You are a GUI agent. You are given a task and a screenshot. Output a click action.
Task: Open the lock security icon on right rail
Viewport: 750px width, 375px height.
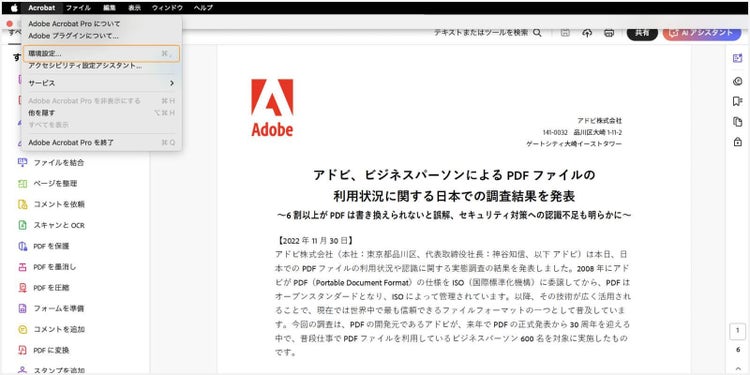pos(737,142)
